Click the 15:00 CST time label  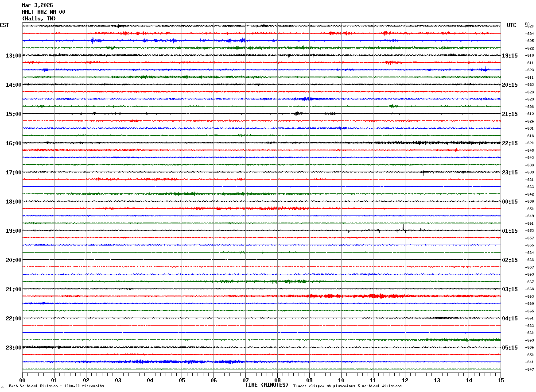[14, 114]
